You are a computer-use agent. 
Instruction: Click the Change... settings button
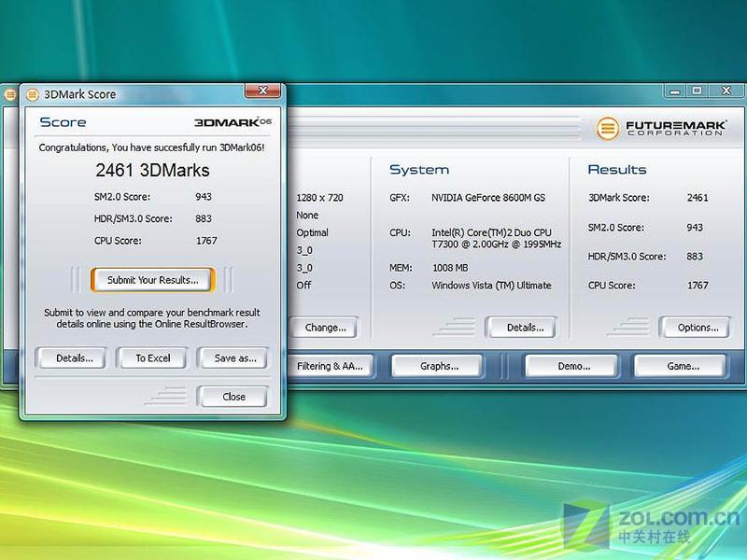[x=325, y=328]
